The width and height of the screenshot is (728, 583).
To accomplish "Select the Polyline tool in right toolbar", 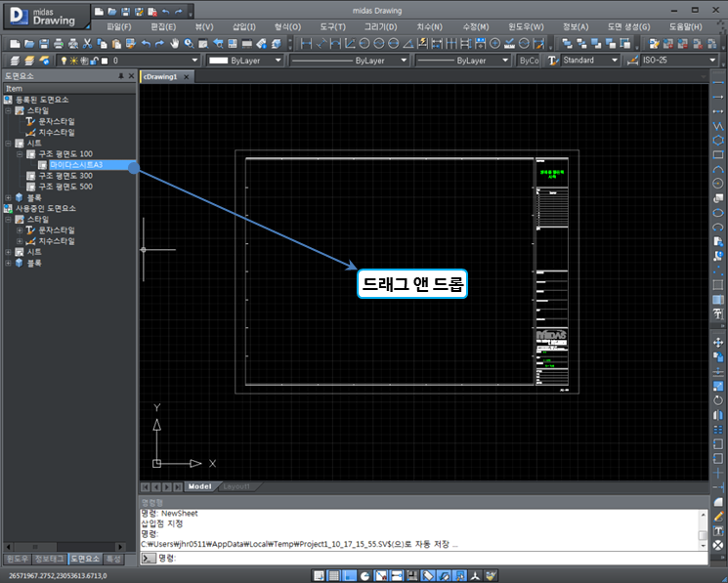I will click(x=718, y=126).
